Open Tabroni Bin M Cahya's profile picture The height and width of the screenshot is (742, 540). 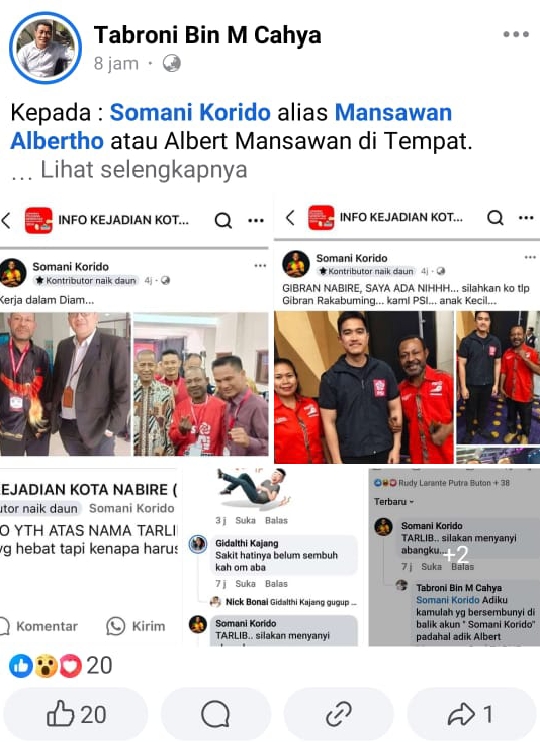coord(45,48)
